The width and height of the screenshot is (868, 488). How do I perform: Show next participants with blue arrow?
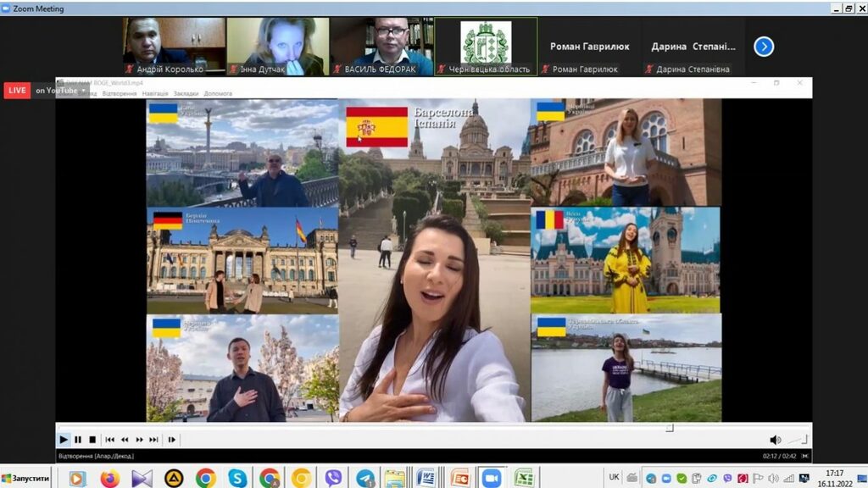[x=764, y=47]
